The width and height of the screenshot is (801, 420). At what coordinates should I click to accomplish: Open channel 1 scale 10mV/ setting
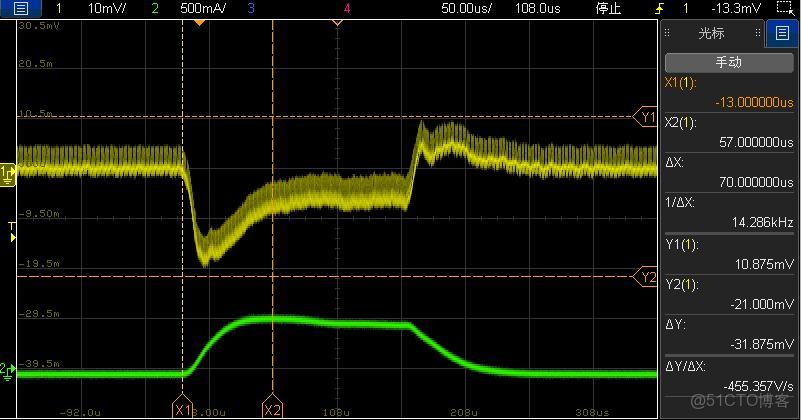106,8
